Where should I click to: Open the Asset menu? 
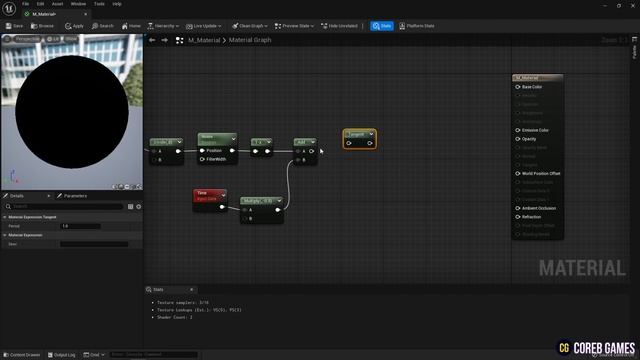coord(58,4)
